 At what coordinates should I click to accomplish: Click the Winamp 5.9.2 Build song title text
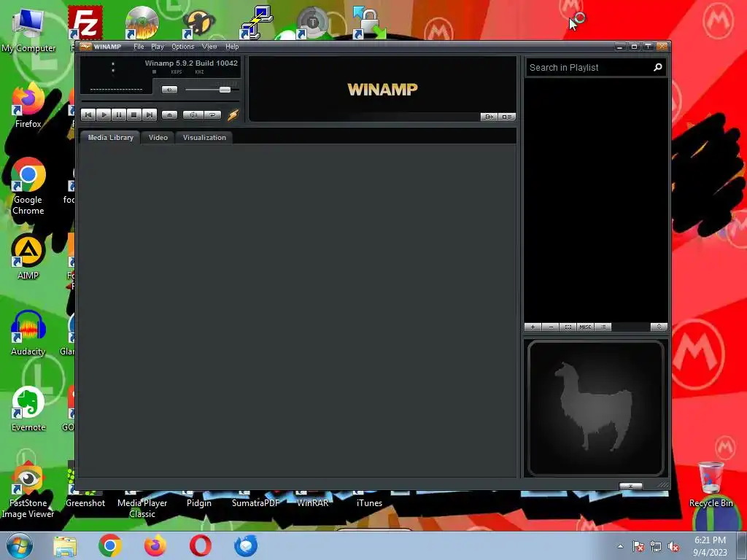tap(191, 63)
